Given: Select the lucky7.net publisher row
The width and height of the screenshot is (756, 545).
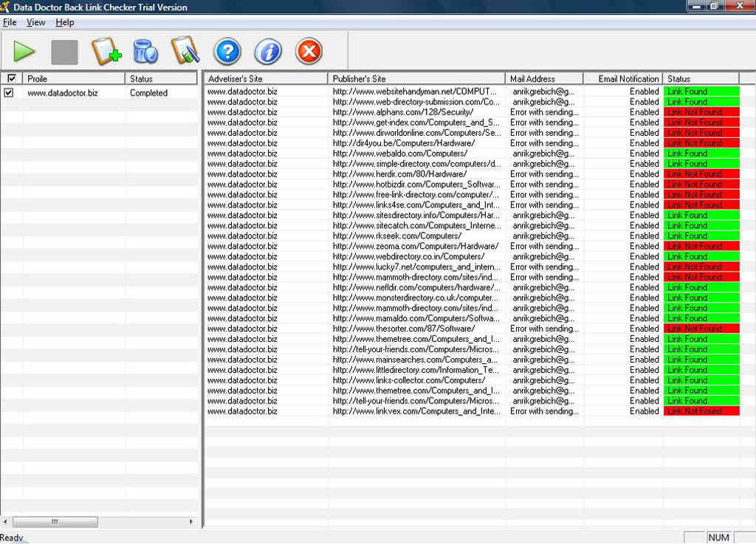Looking at the screenshot, I should coord(472,267).
